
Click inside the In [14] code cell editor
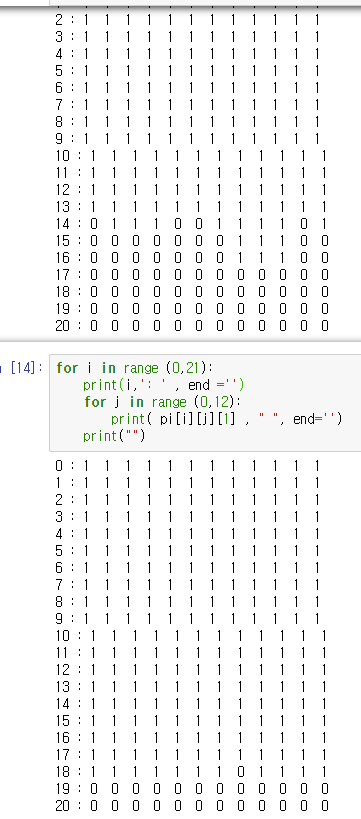point(205,402)
